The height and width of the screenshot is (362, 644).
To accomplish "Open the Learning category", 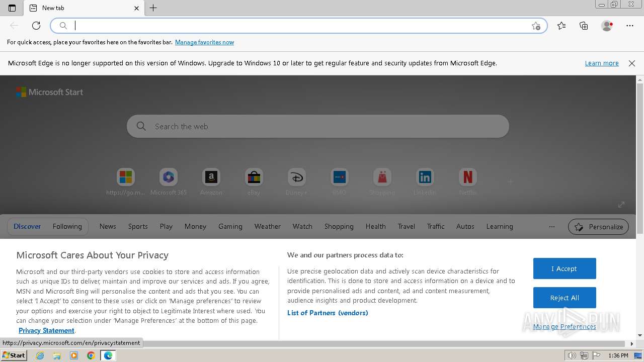I will (x=500, y=226).
